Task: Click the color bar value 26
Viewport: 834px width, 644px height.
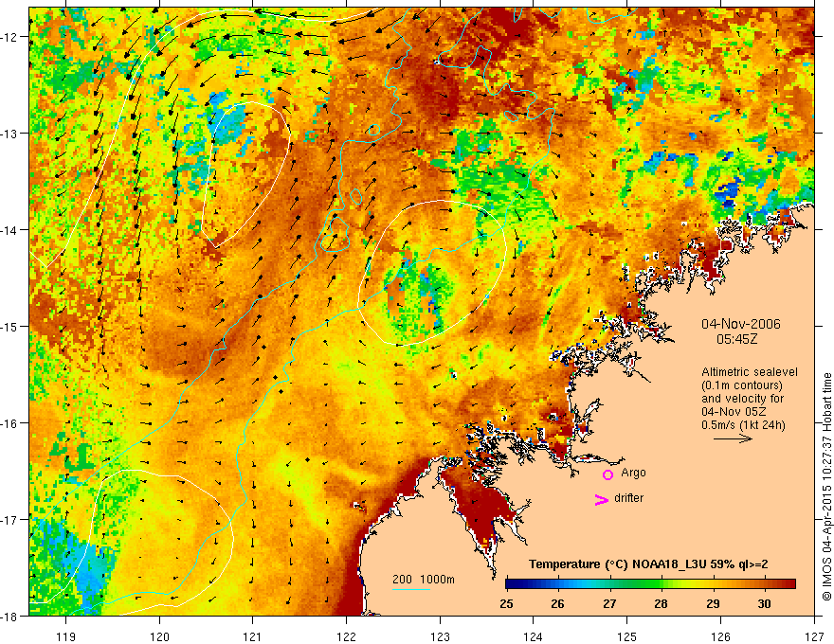Action: (x=557, y=603)
